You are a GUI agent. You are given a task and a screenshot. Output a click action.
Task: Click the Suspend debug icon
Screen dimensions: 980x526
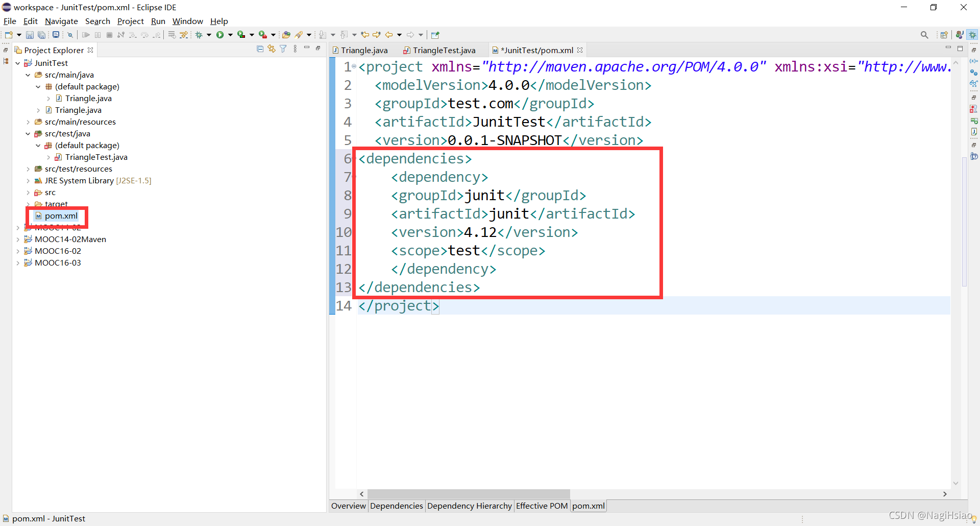click(x=97, y=35)
